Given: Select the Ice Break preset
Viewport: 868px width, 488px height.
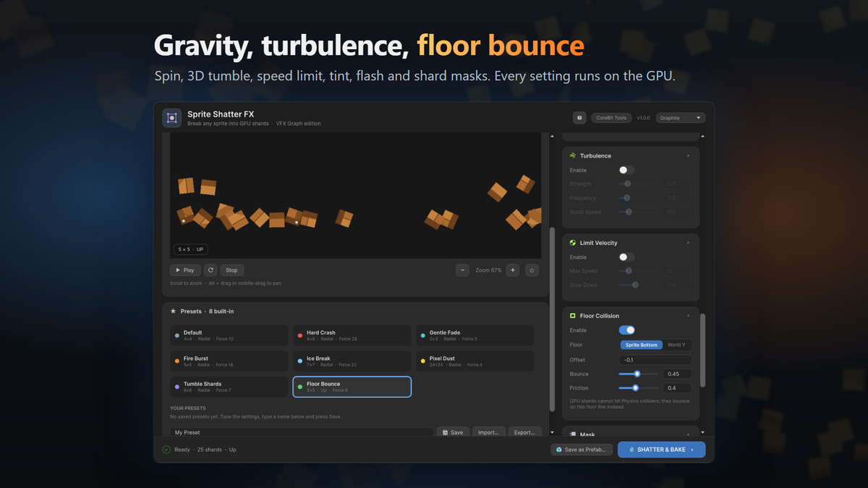Looking at the screenshot, I should (352, 361).
